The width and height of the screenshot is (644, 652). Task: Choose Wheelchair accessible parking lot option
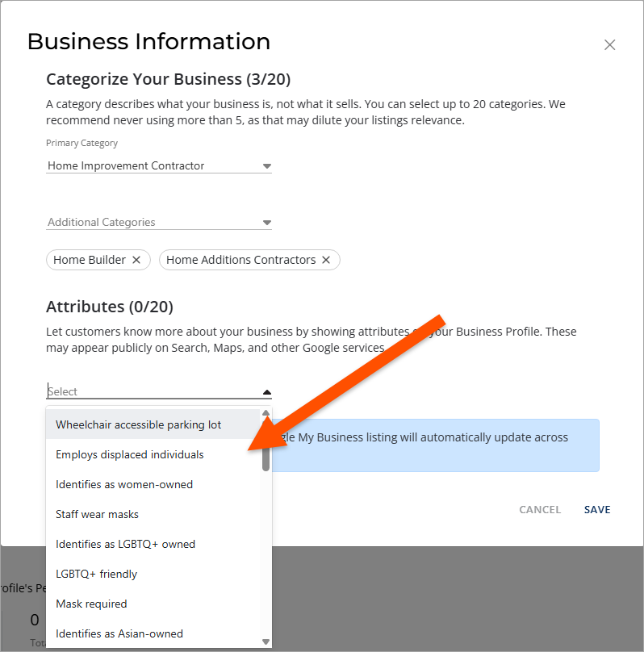[x=138, y=424]
